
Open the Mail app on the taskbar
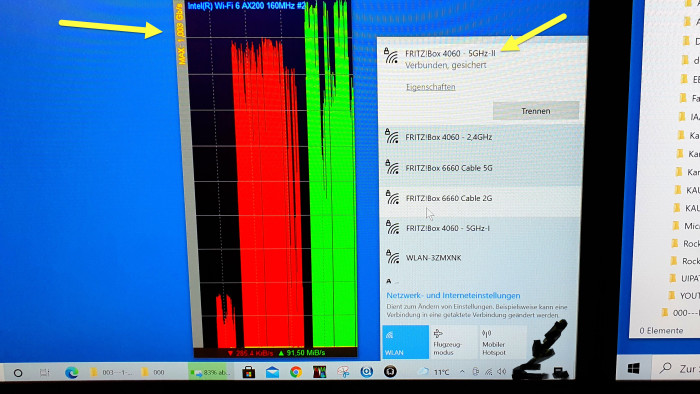point(272,372)
